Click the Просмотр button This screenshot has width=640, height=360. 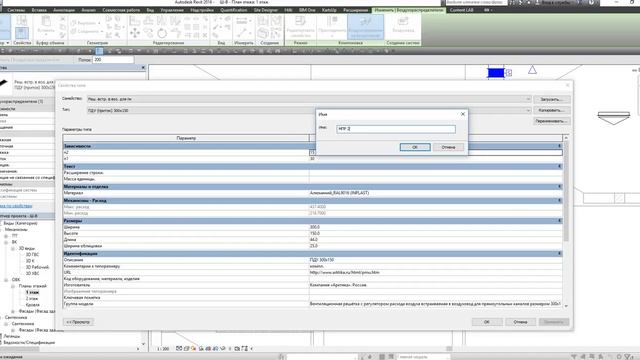tap(78, 322)
